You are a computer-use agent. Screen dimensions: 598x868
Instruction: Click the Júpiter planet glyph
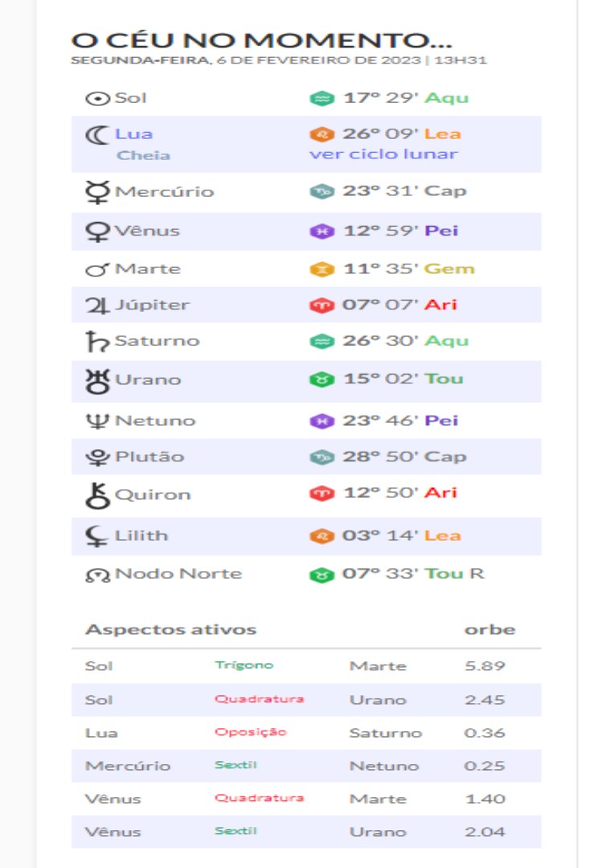click(97, 305)
